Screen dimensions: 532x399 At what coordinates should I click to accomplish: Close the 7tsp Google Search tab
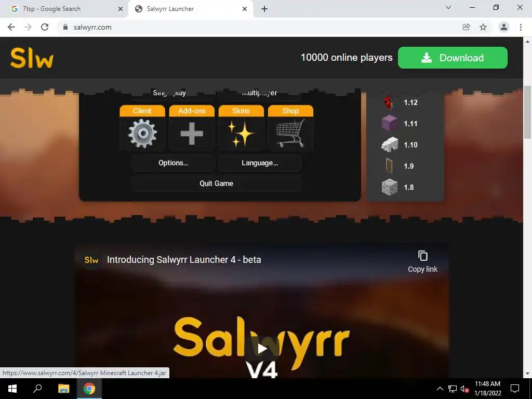121,9
